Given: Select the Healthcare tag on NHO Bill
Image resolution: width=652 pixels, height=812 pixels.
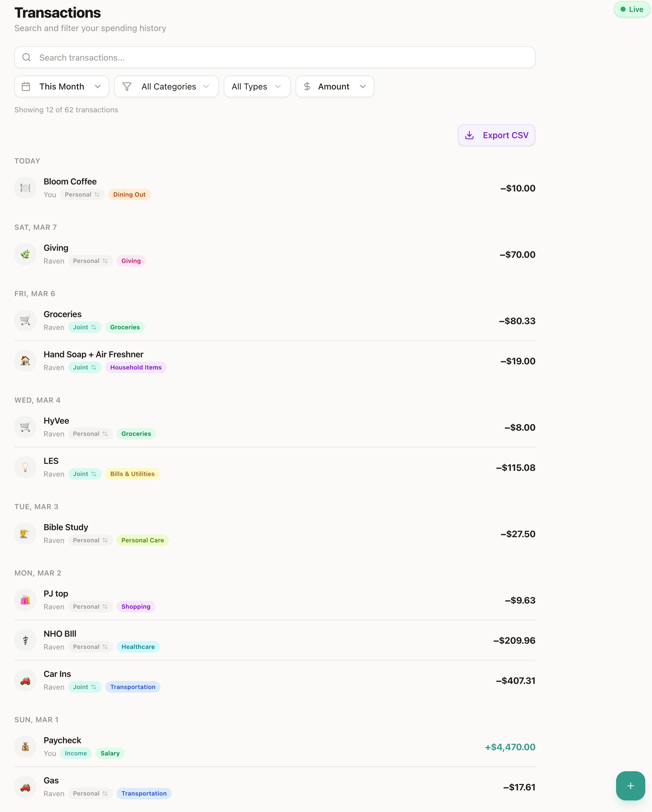Looking at the screenshot, I should pos(138,647).
